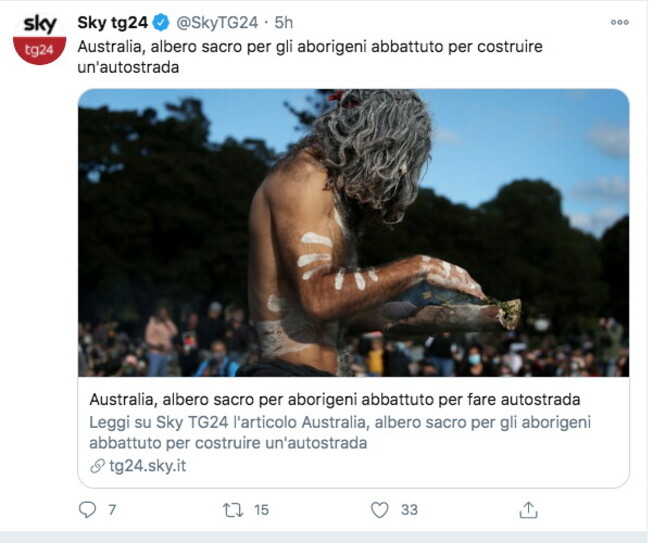Click the Sky logo in avatar
Image resolution: width=653 pixels, height=543 pixels.
coord(40,25)
